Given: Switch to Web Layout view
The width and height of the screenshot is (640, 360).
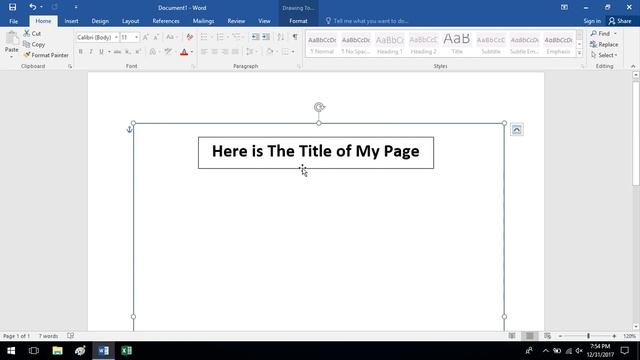Looking at the screenshot, I should pos(547,336).
